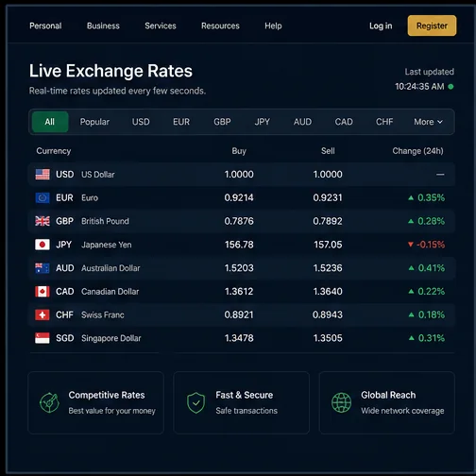Click the CHF sell rate 0.8943
The height and width of the screenshot is (476, 476).
(328, 314)
